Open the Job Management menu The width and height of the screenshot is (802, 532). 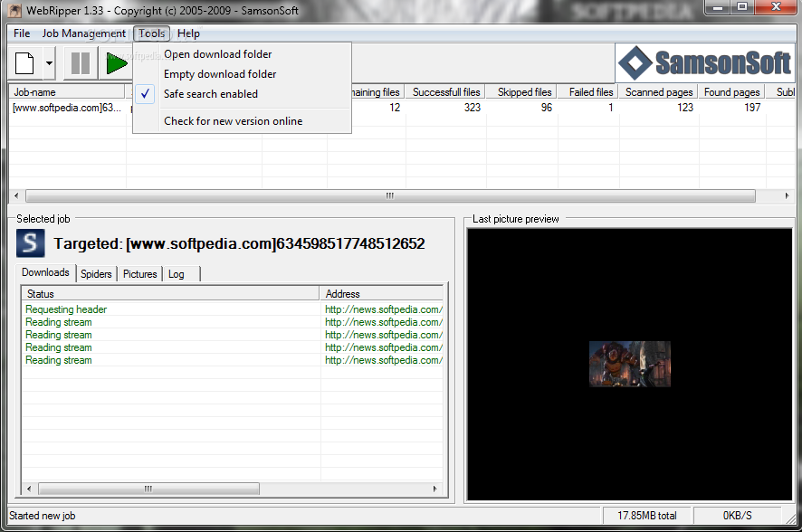click(x=83, y=33)
